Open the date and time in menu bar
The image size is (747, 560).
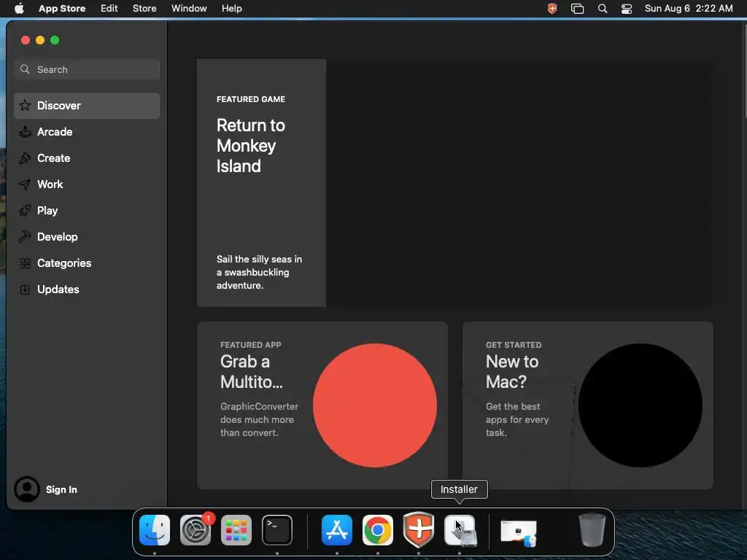[689, 9]
